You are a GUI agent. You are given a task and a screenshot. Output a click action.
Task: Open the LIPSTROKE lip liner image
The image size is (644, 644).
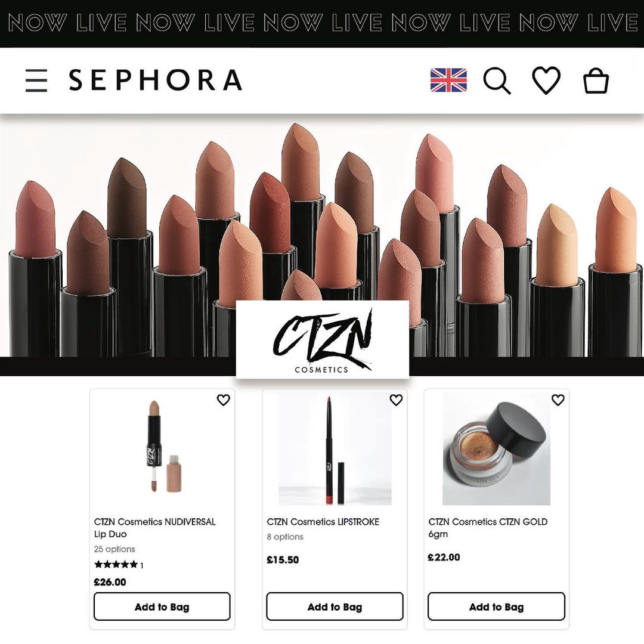tap(335, 448)
